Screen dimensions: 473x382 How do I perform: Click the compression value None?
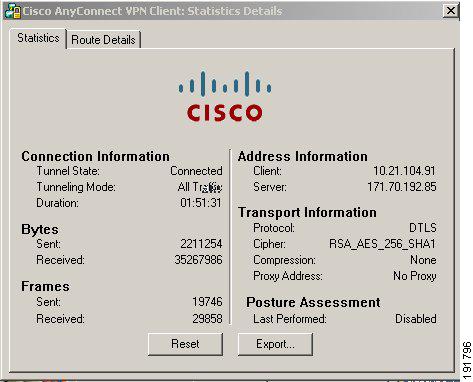point(423,260)
